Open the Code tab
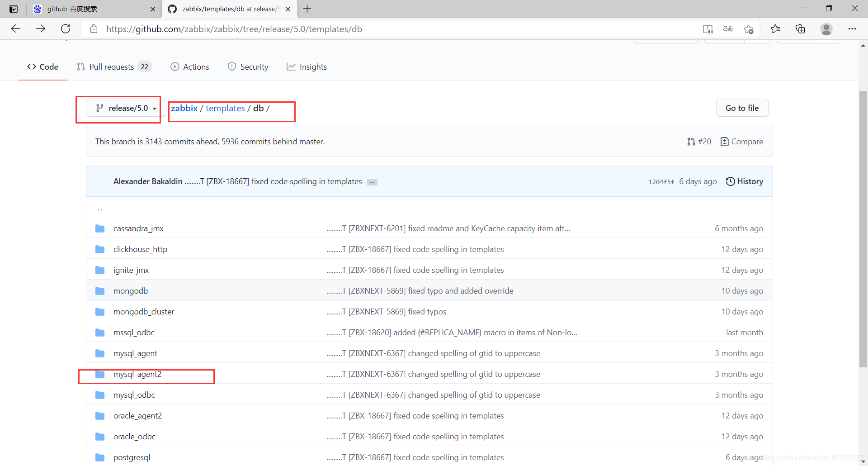The height and width of the screenshot is (466, 868). pyautogui.click(x=42, y=67)
